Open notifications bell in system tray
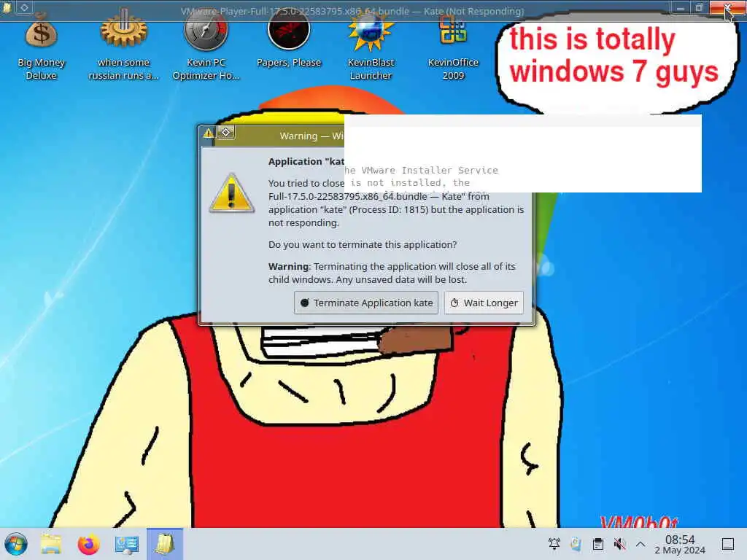 554,544
